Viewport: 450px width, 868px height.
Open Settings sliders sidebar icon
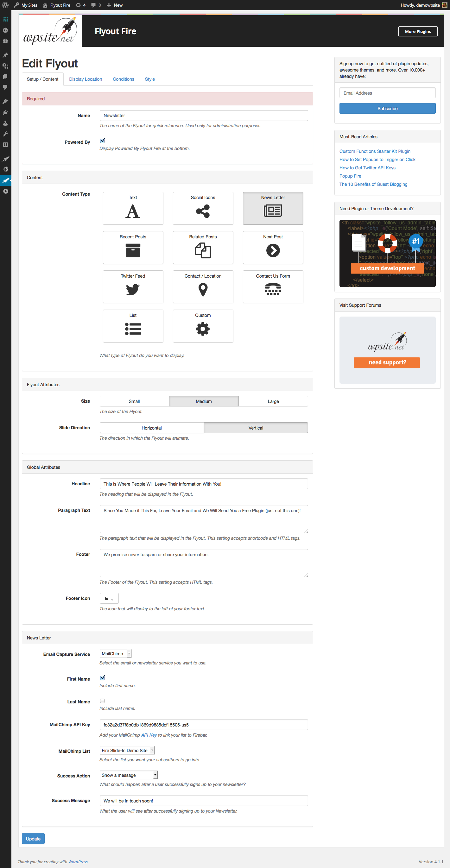[x=5, y=145]
